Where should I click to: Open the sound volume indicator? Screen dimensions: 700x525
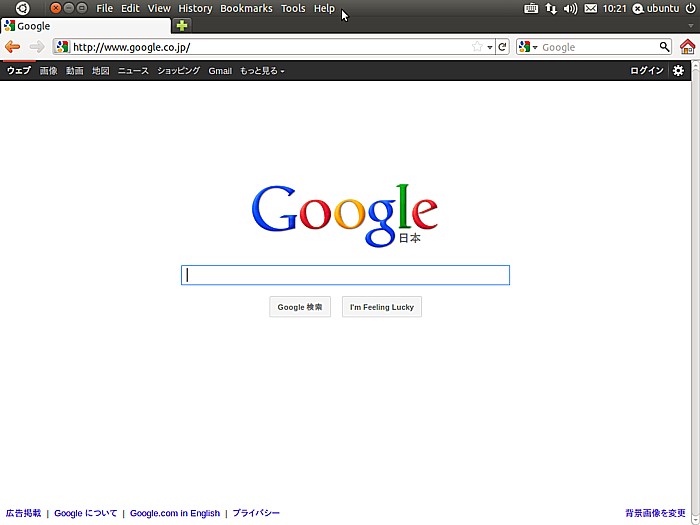(x=570, y=8)
